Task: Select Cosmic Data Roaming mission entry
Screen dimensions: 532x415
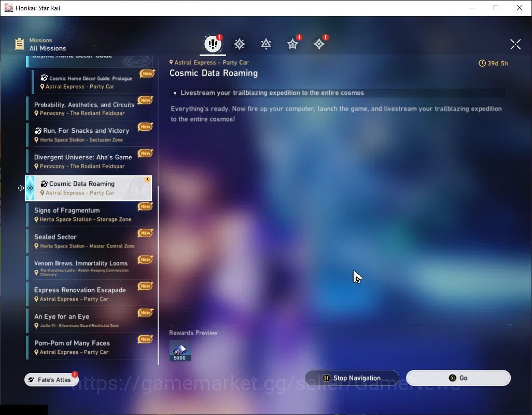Action: [x=89, y=188]
